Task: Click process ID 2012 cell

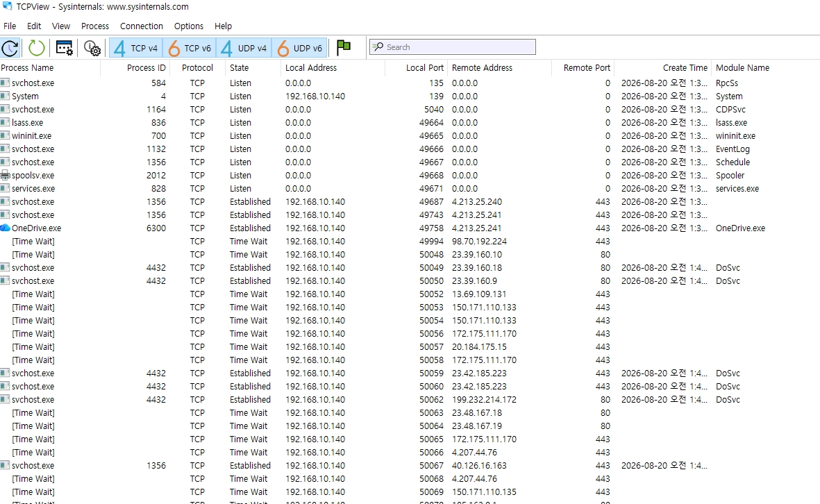Action: click(156, 175)
